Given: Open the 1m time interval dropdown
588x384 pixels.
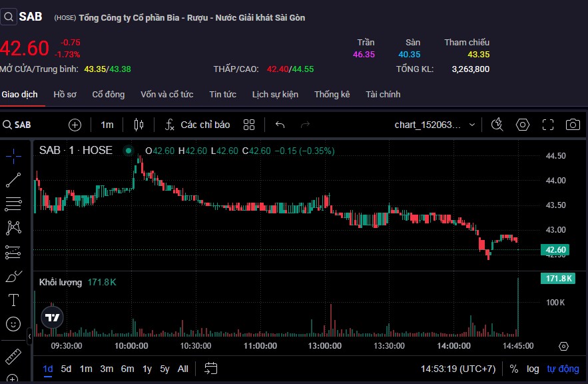Looking at the screenshot, I should click(x=107, y=125).
